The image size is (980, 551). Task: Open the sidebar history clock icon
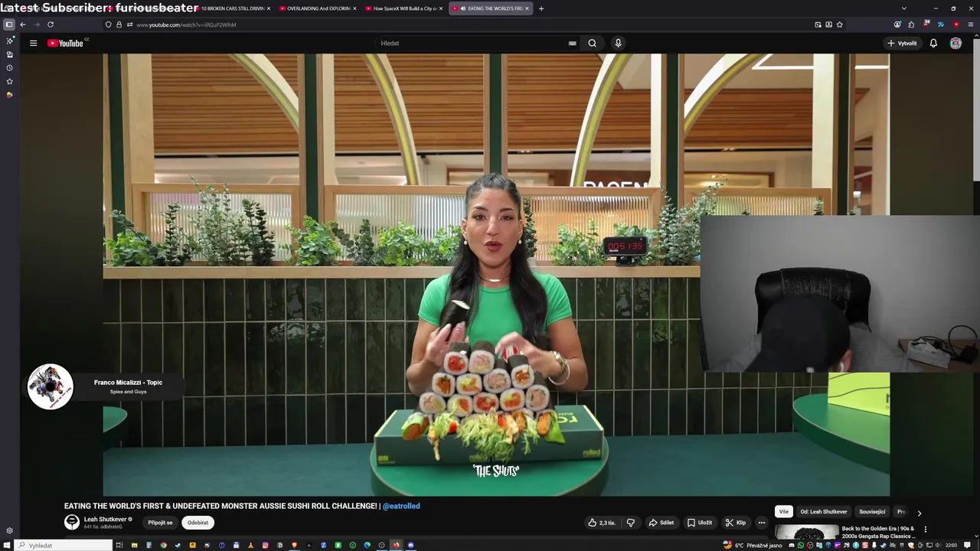tap(9, 67)
